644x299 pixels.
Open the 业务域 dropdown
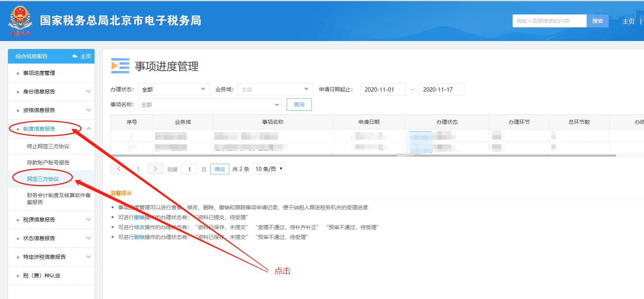(275, 89)
